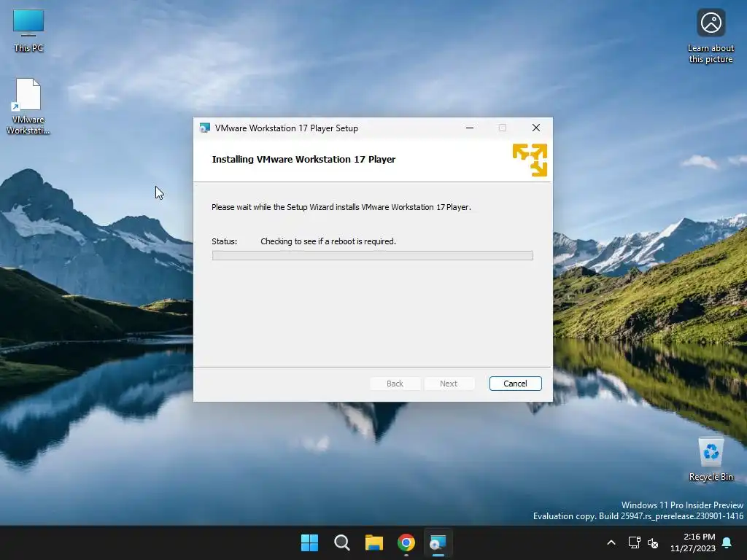Open taskbar Search

click(341, 542)
